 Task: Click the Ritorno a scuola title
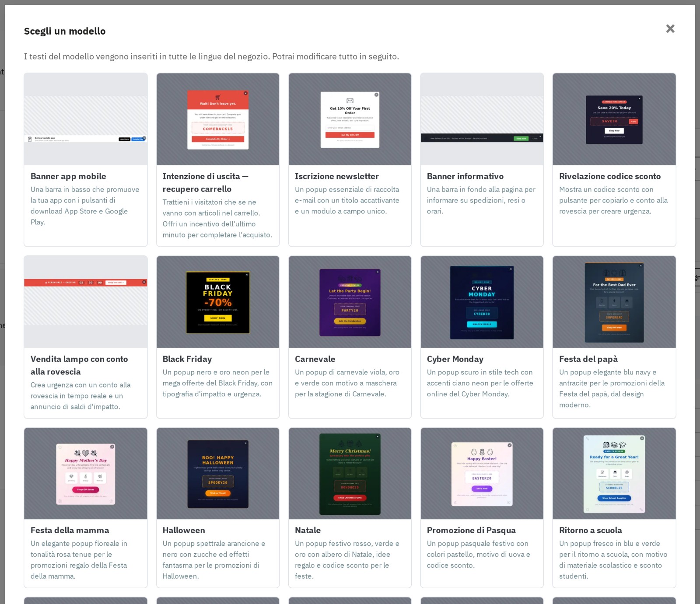click(590, 530)
